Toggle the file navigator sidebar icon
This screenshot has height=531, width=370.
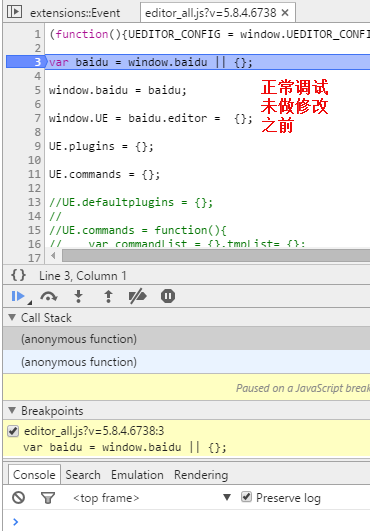(15, 12)
